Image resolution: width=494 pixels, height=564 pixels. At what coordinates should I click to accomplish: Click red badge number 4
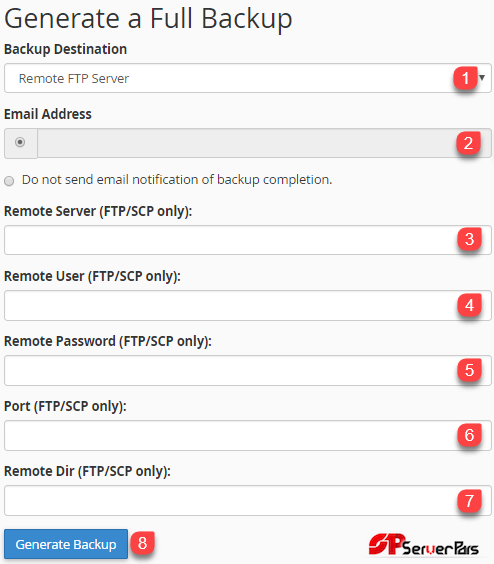(x=469, y=305)
